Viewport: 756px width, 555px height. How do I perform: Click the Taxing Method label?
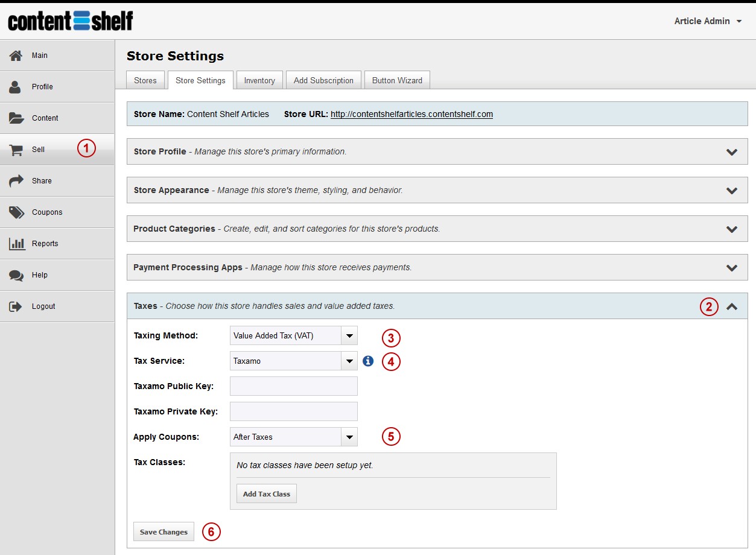point(165,335)
